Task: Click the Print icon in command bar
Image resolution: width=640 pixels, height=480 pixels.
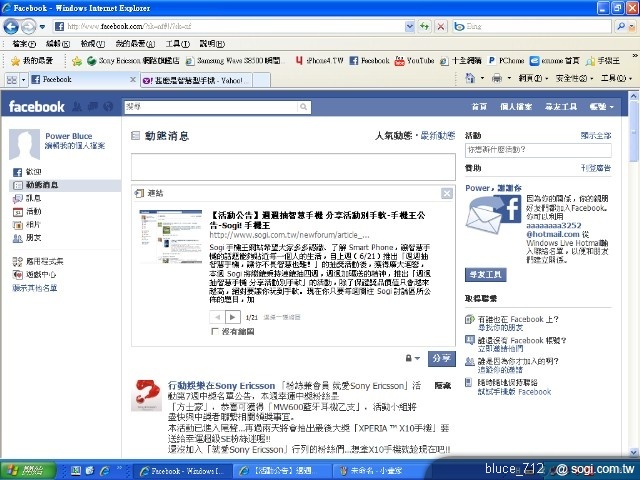Action: point(497,78)
